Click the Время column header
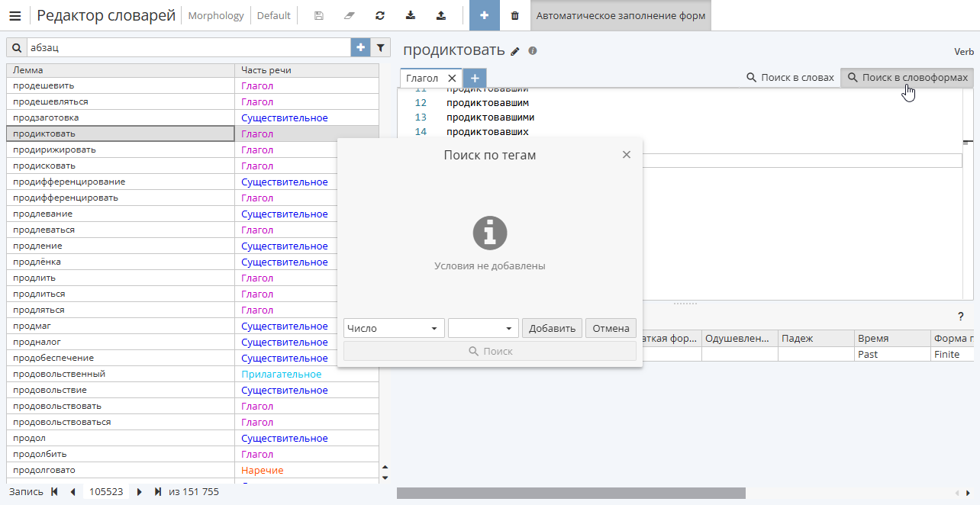The width and height of the screenshot is (980, 505). coord(892,339)
